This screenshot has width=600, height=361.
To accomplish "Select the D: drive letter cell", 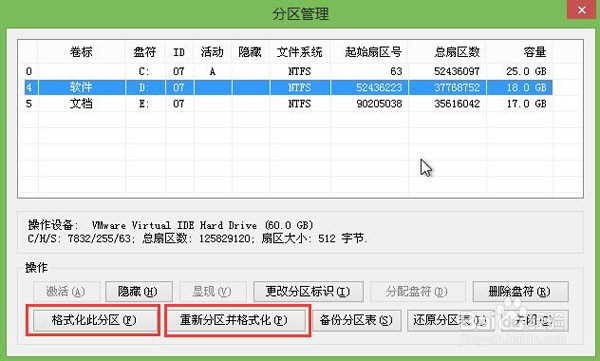I will pyautogui.click(x=144, y=88).
